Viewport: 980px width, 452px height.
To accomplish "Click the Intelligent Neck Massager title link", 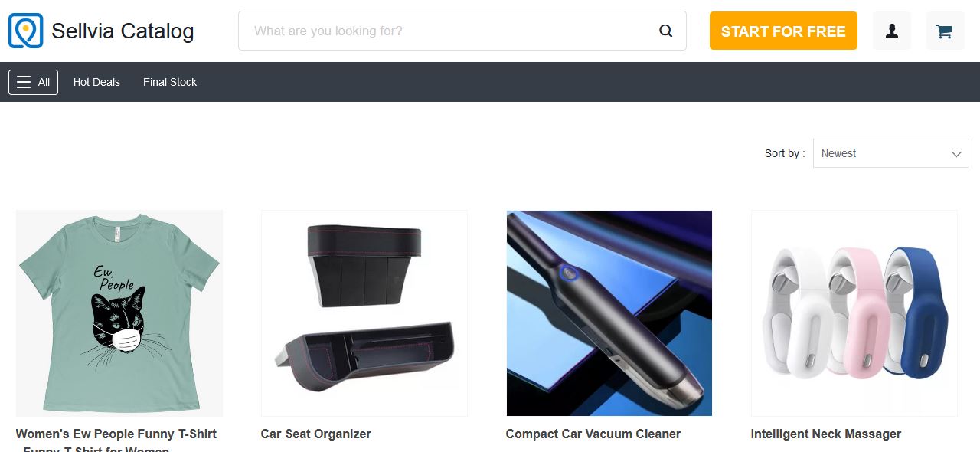I will (825, 434).
